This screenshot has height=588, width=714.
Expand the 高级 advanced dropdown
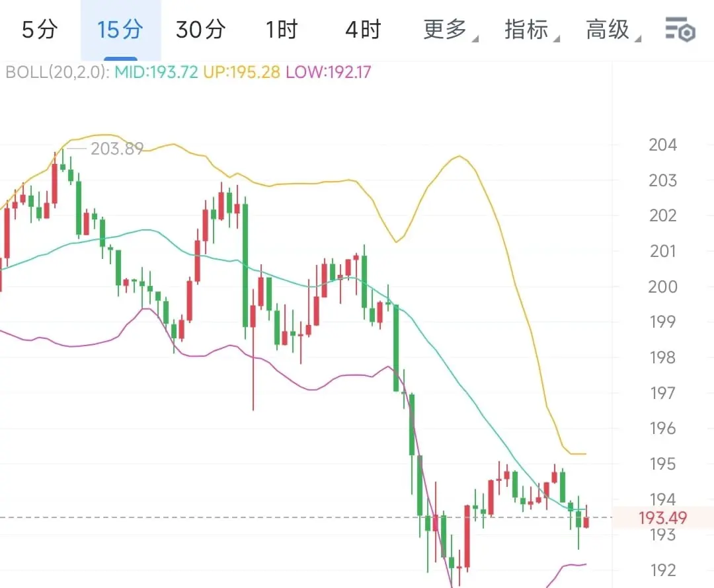point(609,30)
